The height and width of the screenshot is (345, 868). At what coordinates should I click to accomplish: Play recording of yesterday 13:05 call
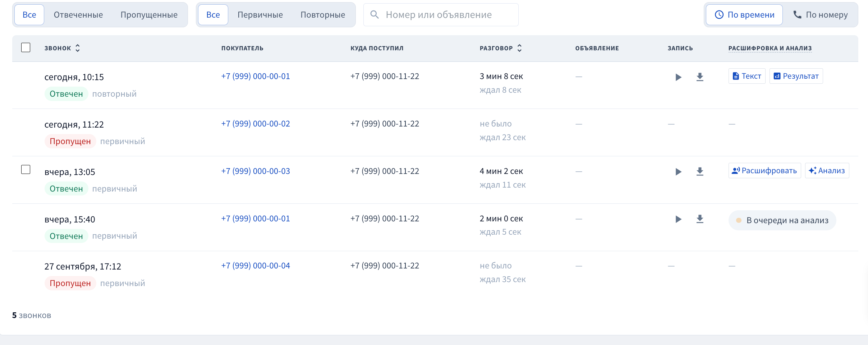678,172
